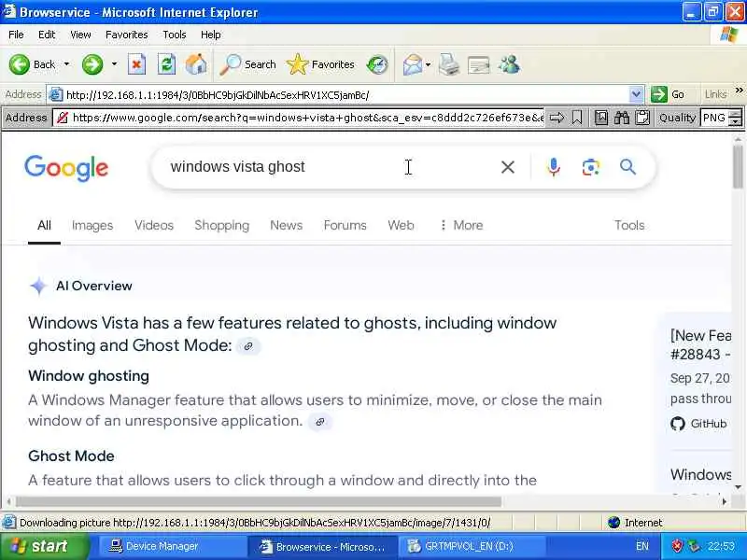747x560 pixels.
Task: Click the Browservice go arrow icon
Action: click(557, 118)
